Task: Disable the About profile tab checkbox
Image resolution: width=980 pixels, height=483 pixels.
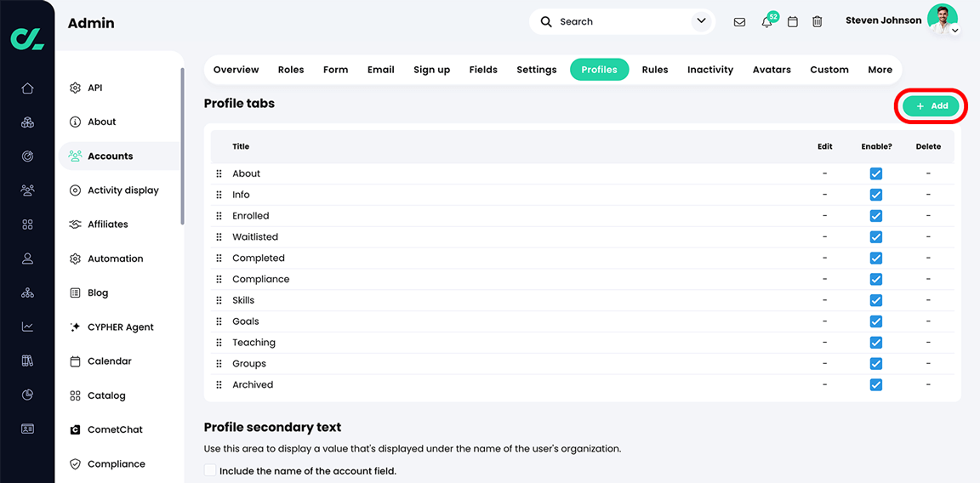Action: [x=876, y=173]
